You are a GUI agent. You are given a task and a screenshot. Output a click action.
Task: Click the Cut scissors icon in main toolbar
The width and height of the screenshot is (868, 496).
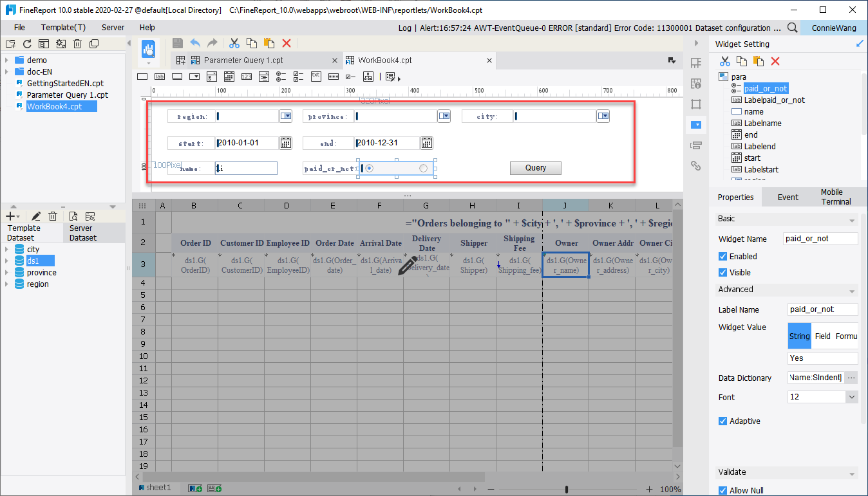click(234, 43)
